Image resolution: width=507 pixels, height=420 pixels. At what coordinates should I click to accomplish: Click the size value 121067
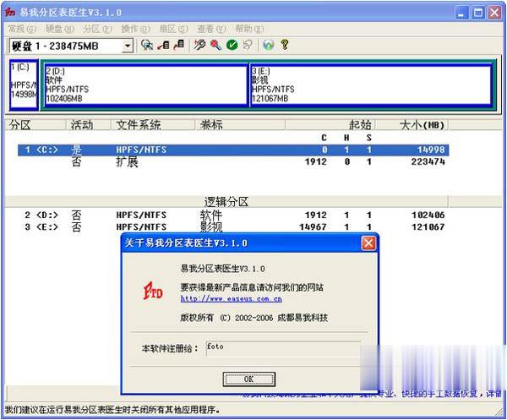[x=428, y=227]
